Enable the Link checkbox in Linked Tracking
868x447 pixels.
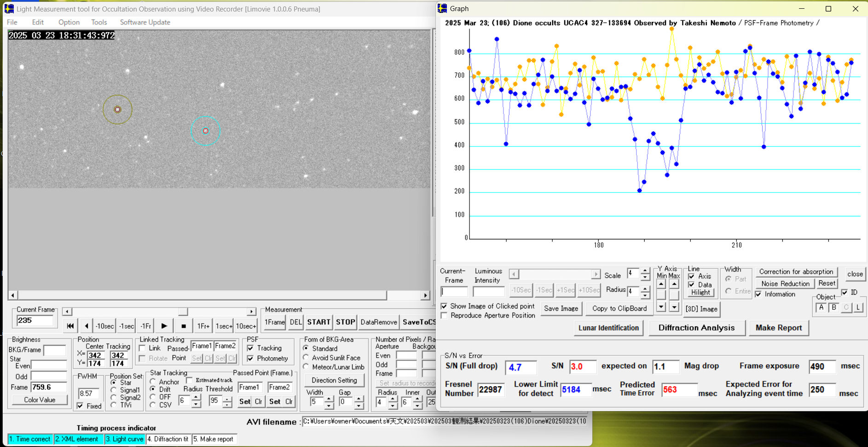pos(143,348)
